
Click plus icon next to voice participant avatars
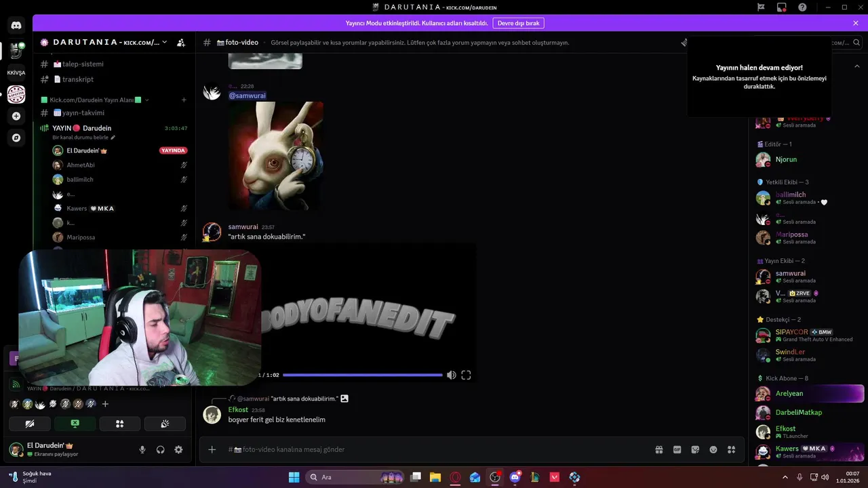105,404
